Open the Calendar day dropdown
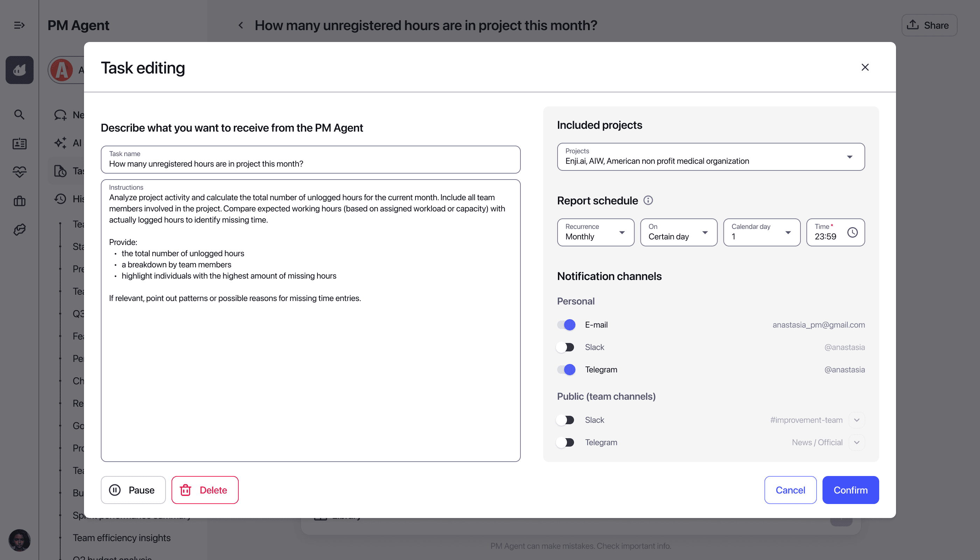The image size is (980, 560). [x=761, y=232]
